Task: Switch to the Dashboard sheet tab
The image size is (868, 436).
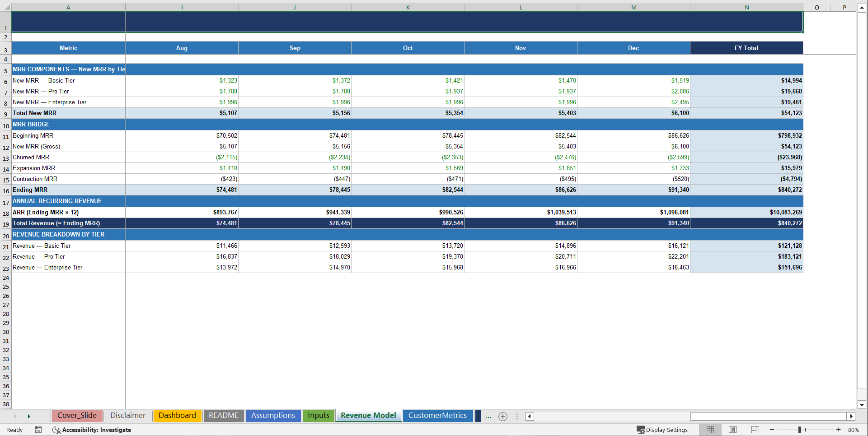Action: (x=177, y=416)
